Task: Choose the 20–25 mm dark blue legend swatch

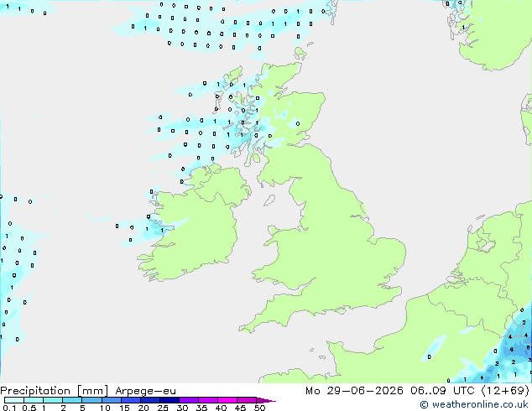Action: (149, 400)
